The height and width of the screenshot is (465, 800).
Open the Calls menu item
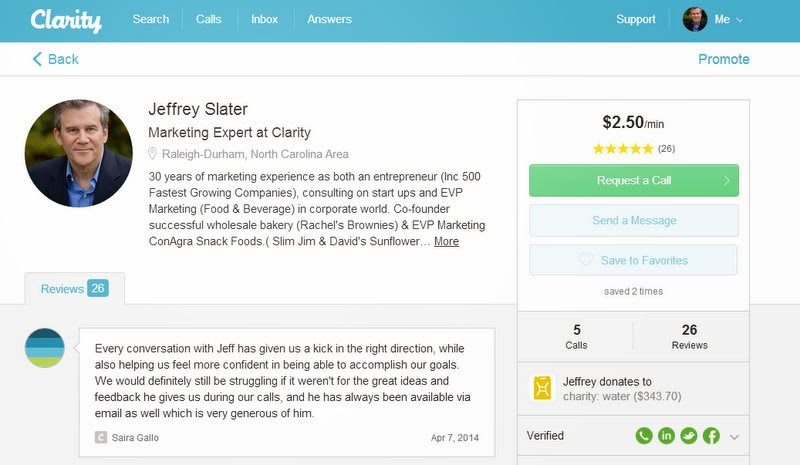[208, 19]
